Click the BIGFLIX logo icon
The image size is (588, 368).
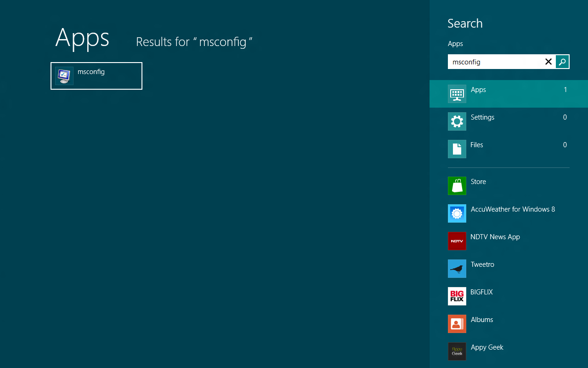[x=457, y=296]
